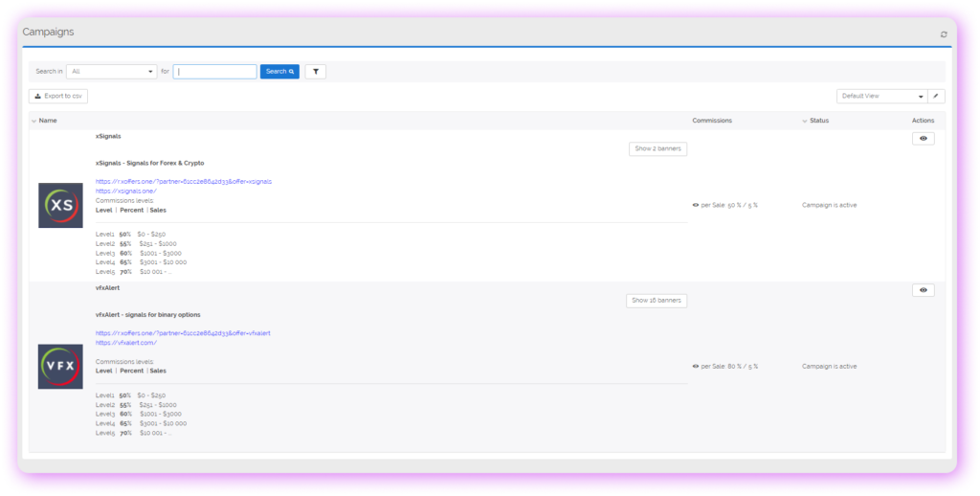Click the Actions column header
Image resolution: width=980 pixels, height=496 pixels.
(x=924, y=120)
